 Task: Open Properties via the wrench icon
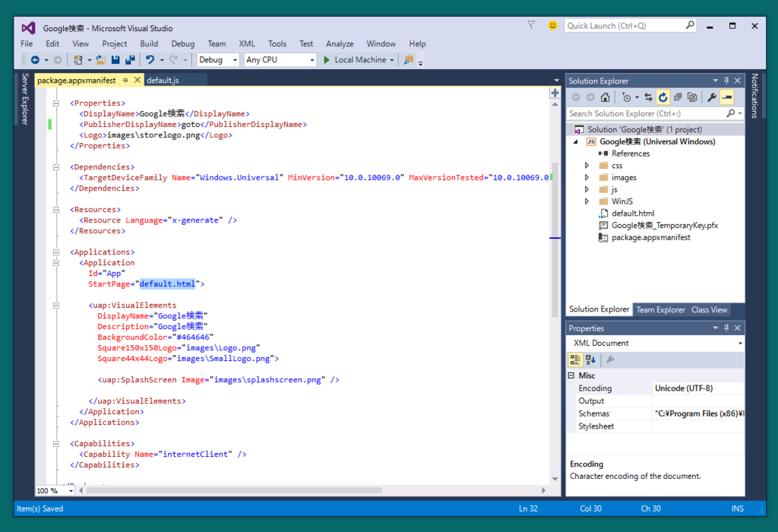pos(712,97)
